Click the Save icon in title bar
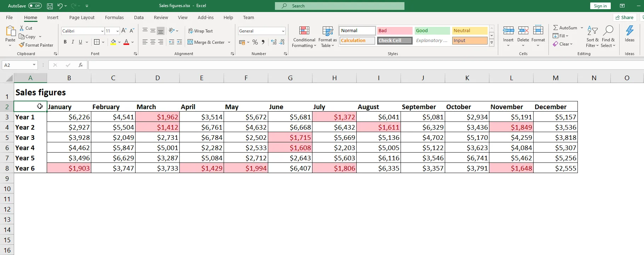 [x=50, y=6]
